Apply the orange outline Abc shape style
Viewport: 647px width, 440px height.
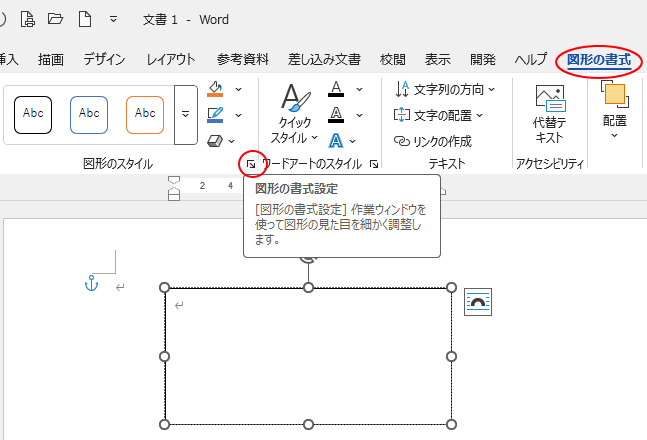tap(145, 115)
